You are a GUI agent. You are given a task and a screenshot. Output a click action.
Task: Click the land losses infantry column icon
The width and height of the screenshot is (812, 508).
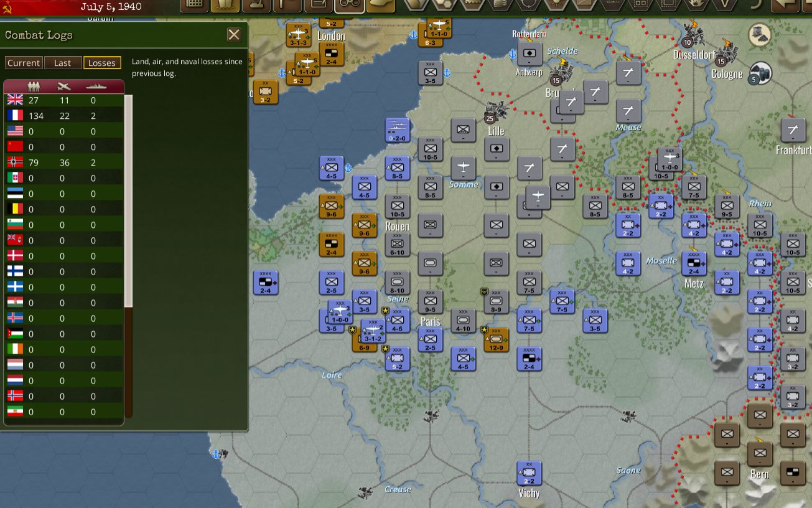[x=34, y=87]
